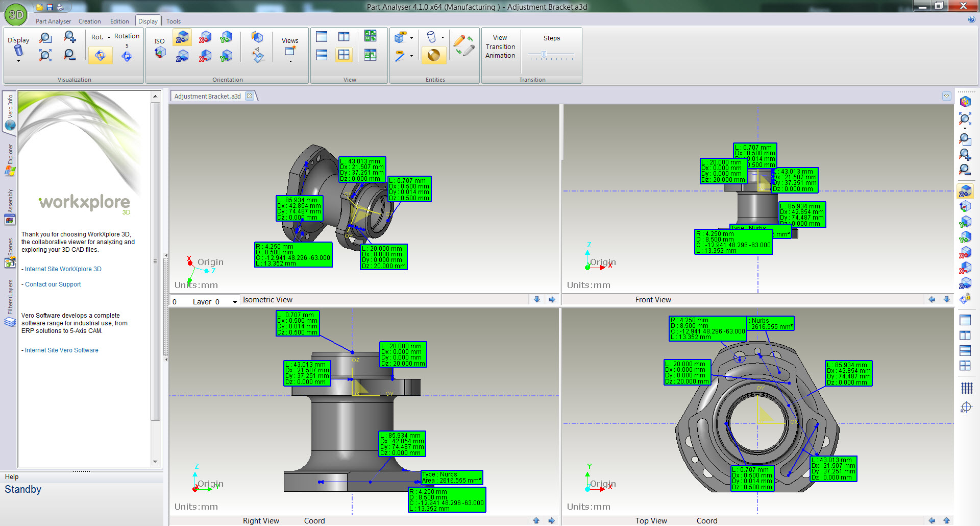Open the Scenes side panel icon

10,262
